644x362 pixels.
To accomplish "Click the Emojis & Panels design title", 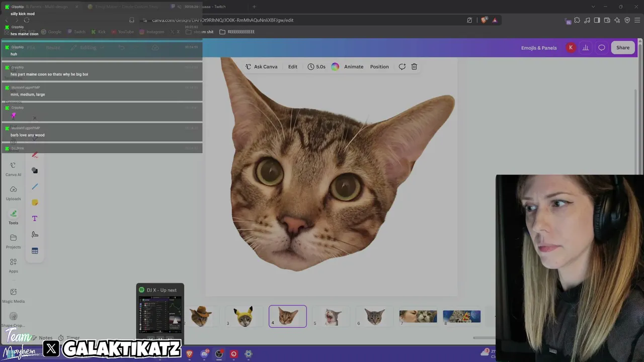I will click(x=539, y=48).
